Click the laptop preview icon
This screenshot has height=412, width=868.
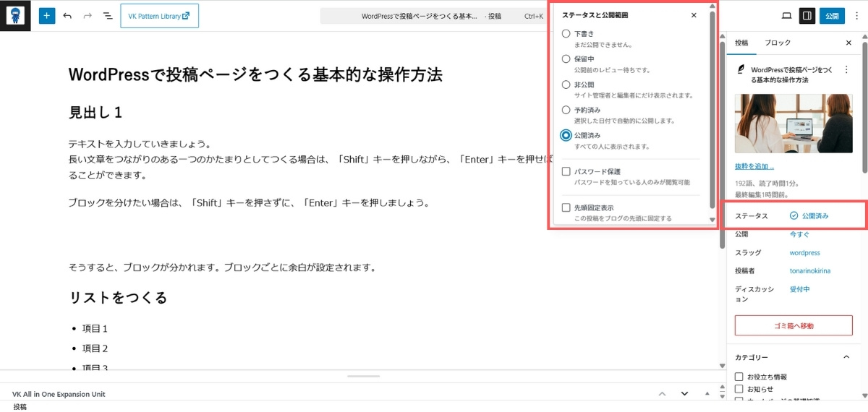click(787, 15)
